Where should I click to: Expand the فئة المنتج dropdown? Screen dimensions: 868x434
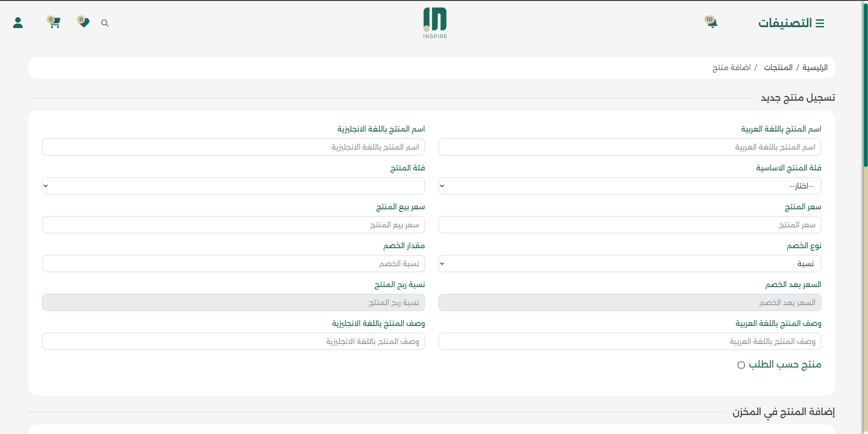pos(233,186)
